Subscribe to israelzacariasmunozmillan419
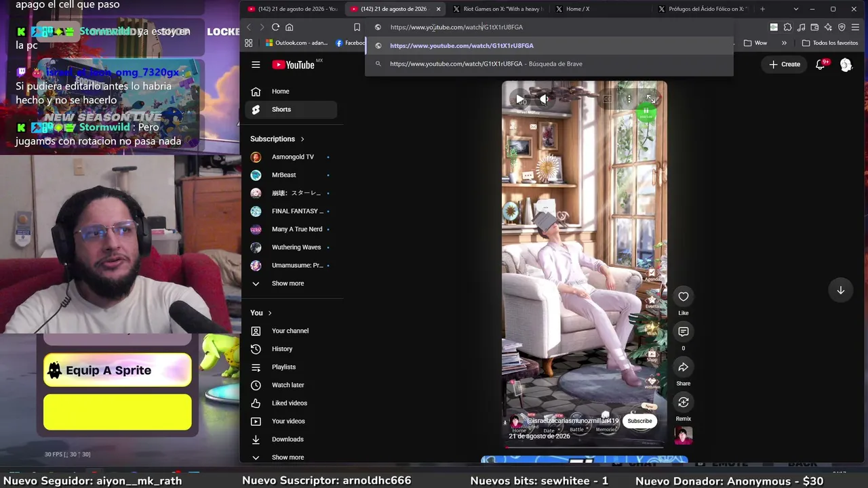 (x=639, y=421)
